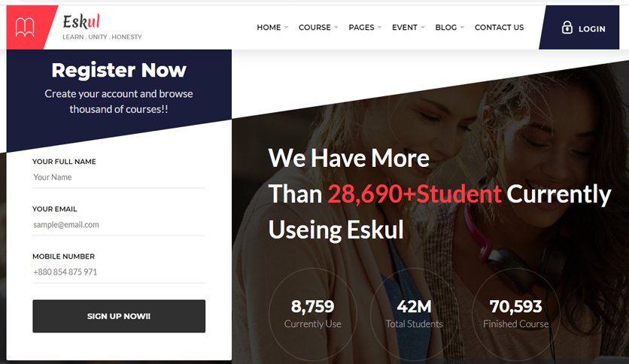Click the Login button
629x364 pixels.
pos(579,27)
